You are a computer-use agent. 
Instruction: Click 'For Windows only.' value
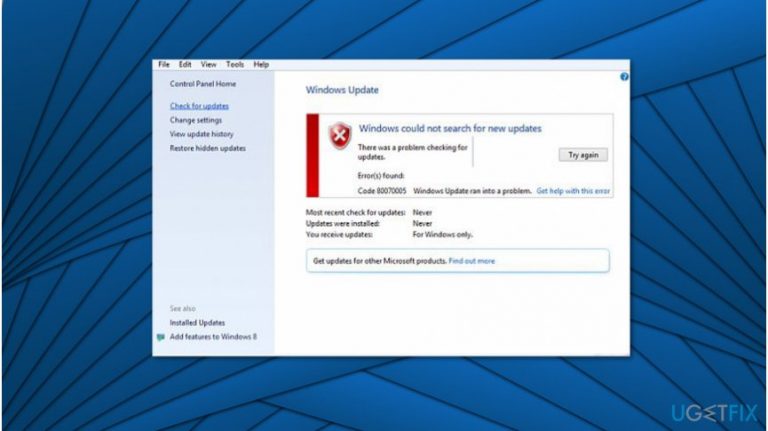tap(442, 235)
